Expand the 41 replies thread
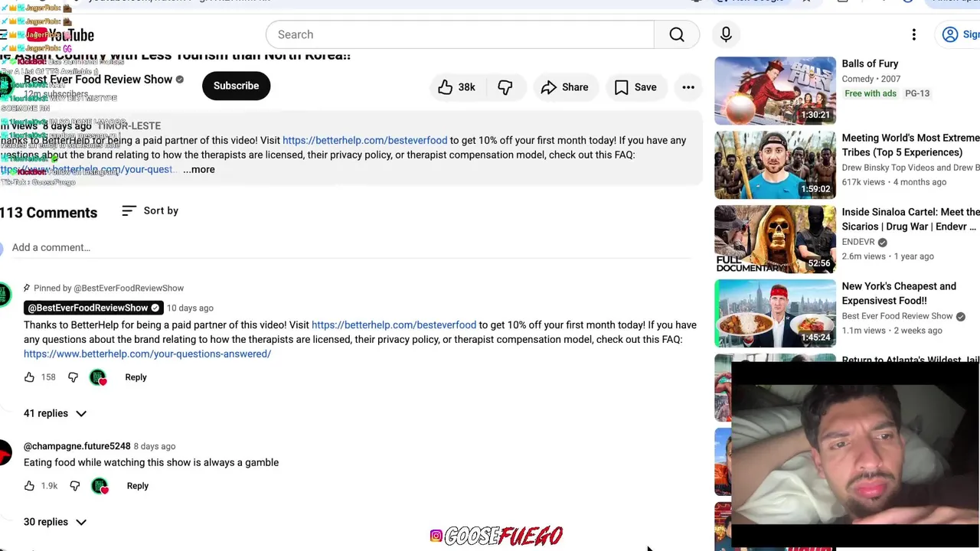This screenshot has width=980, height=551. (55, 413)
